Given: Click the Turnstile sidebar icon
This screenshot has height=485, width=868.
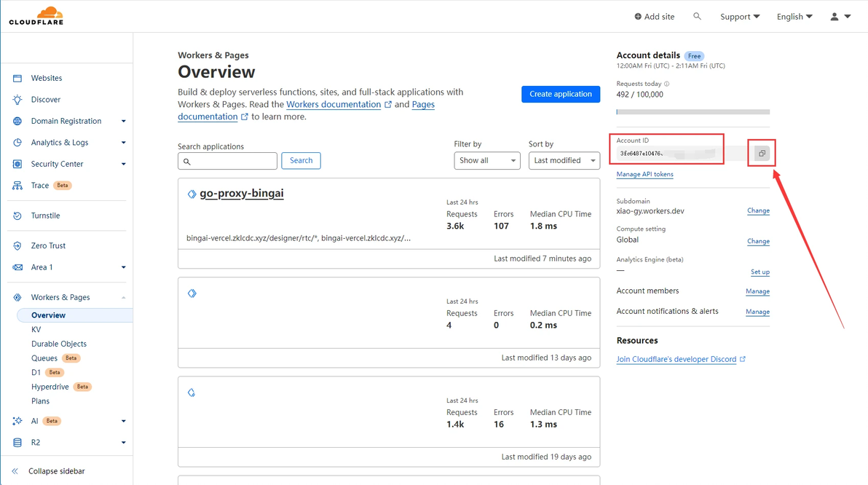Looking at the screenshot, I should pos(17,216).
